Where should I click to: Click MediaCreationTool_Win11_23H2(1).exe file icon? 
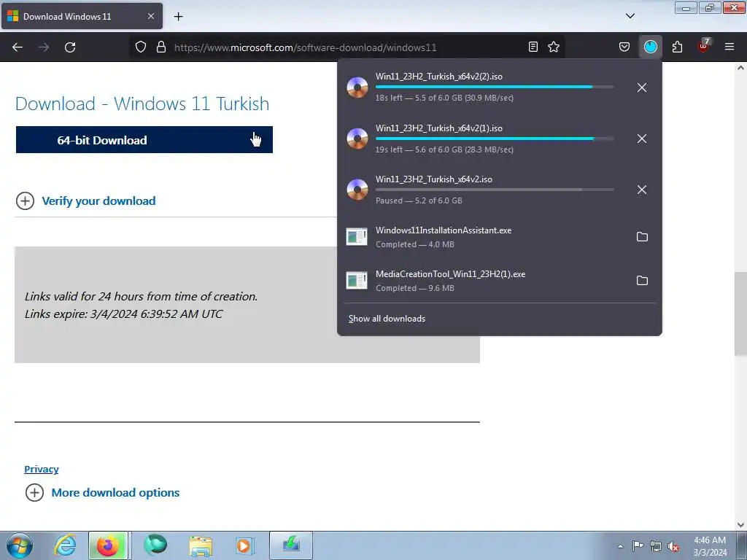[x=357, y=281]
